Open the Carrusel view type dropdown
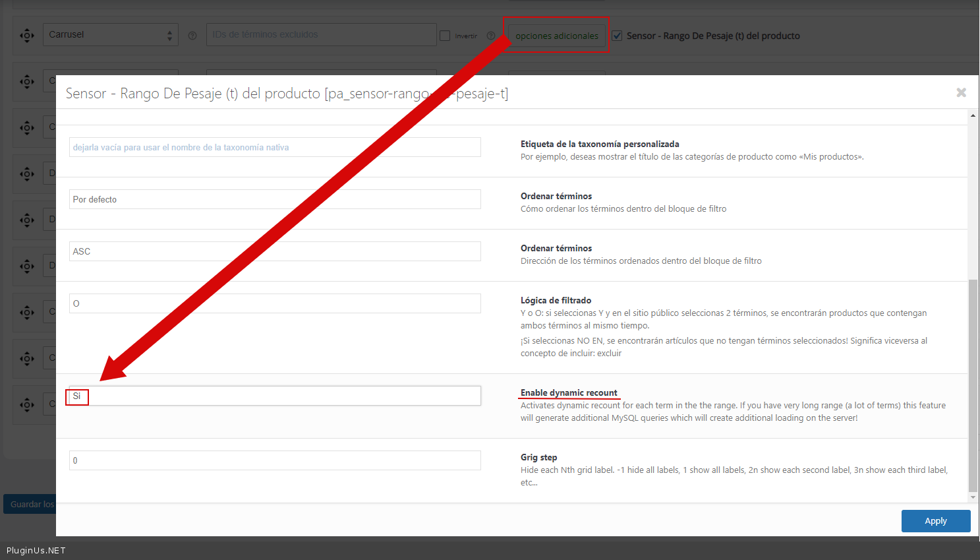This screenshot has height=560, width=980. coord(110,35)
